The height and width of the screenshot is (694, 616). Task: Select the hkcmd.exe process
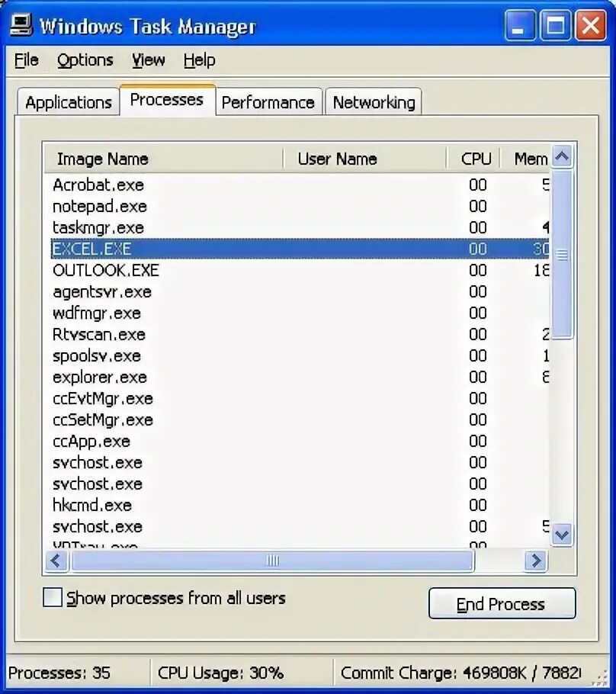click(300, 505)
